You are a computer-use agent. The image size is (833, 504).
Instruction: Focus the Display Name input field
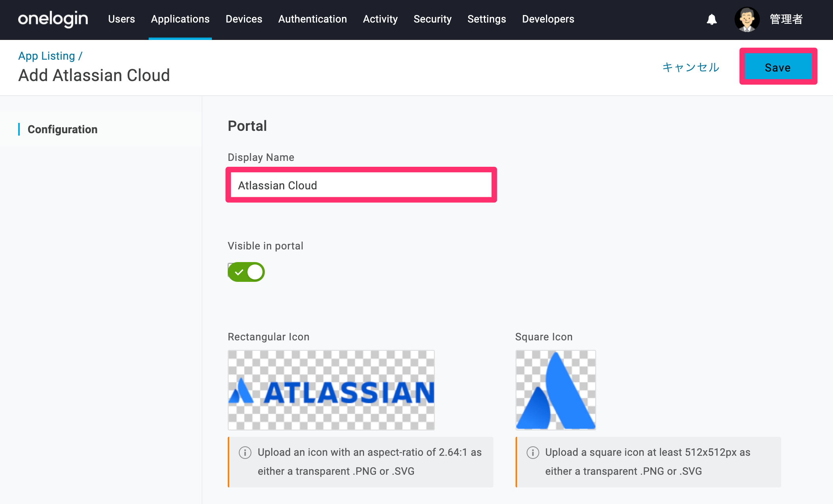tap(361, 185)
